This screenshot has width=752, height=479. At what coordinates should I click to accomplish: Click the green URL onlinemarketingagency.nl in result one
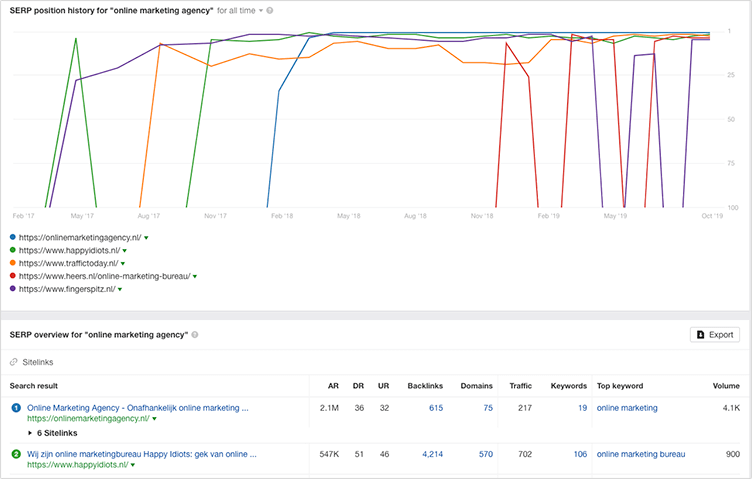(x=88, y=419)
